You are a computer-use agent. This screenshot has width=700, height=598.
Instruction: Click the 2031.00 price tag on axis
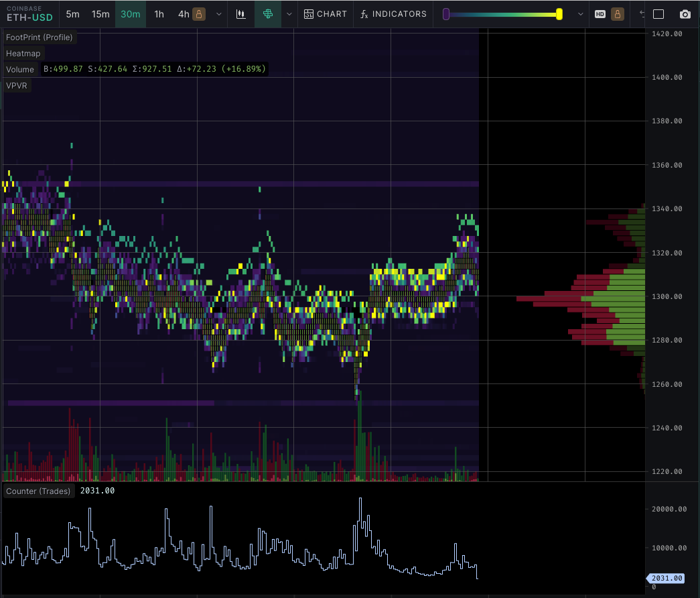tap(666, 578)
